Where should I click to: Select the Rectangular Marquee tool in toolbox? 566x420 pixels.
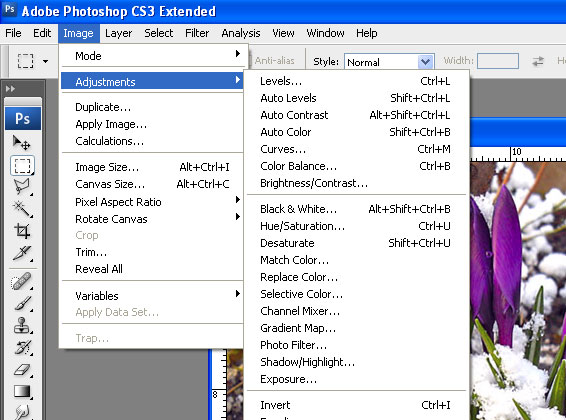(x=22, y=166)
